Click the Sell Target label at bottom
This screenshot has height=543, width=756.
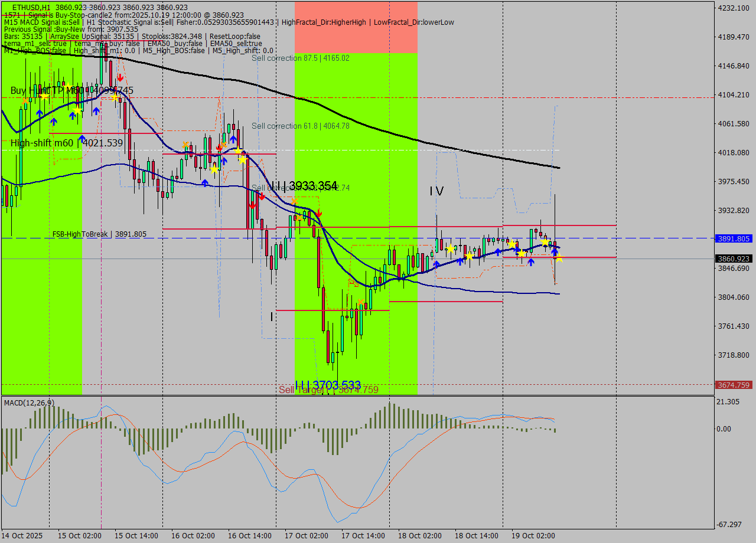pos(301,390)
